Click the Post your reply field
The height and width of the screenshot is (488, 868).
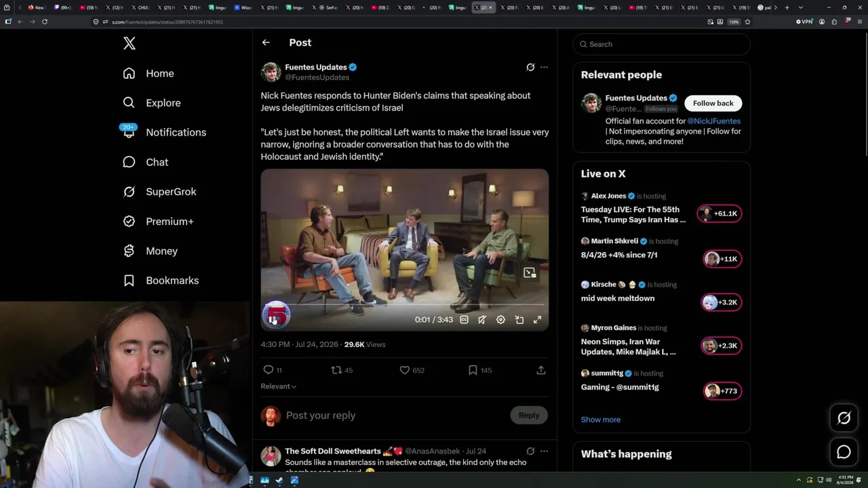[395, 415]
